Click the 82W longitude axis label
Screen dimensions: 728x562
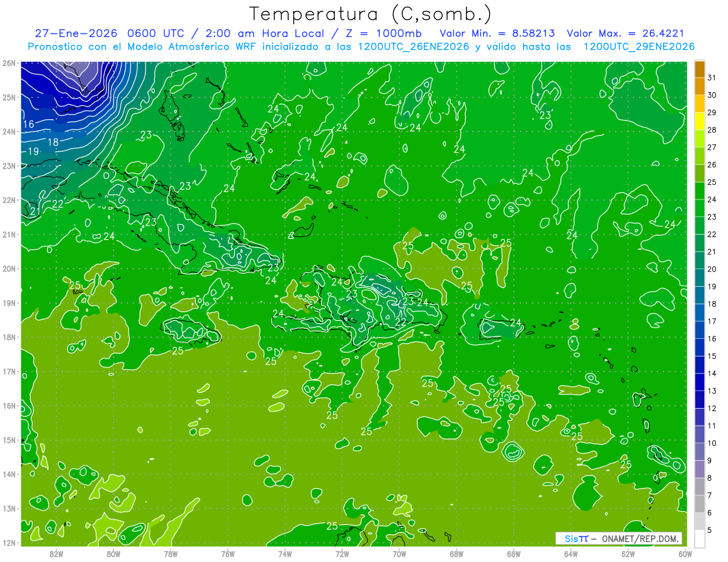56,554
